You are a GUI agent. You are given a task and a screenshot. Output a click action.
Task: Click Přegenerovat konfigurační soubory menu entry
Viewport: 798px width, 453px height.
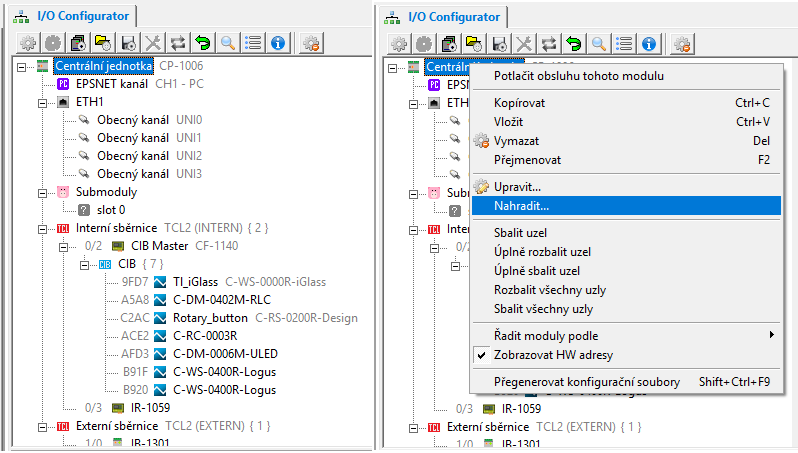click(587, 382)
